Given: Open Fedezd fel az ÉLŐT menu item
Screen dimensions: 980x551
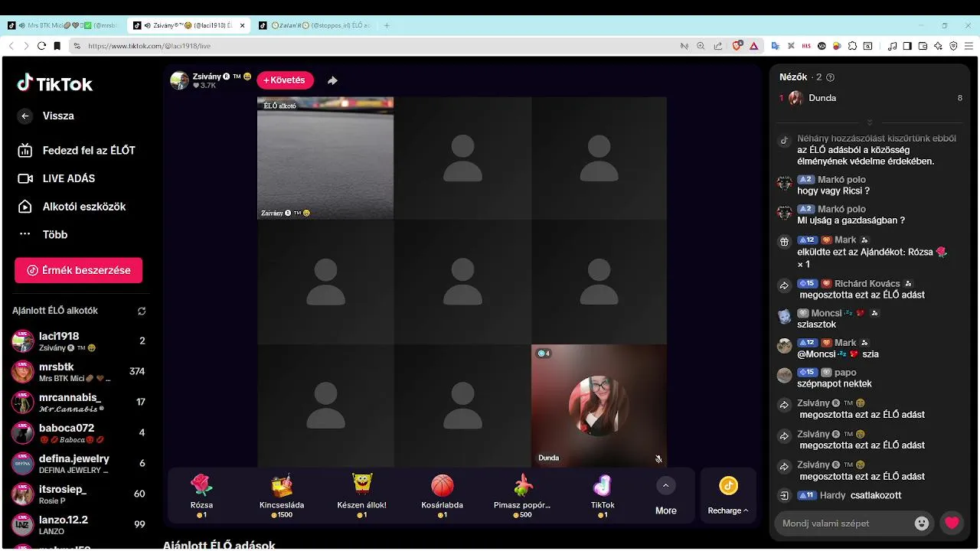Looking at the screenshot, I should [x=77, y=151].
